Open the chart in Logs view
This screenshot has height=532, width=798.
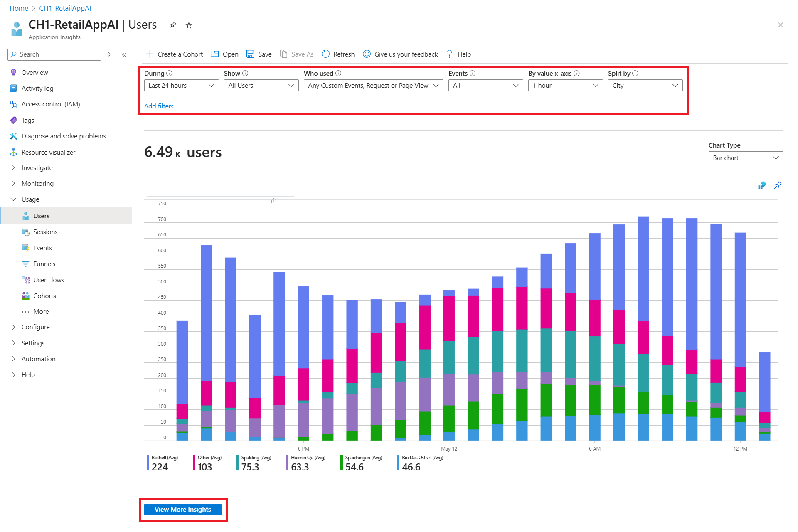click(x=761, y=185)
